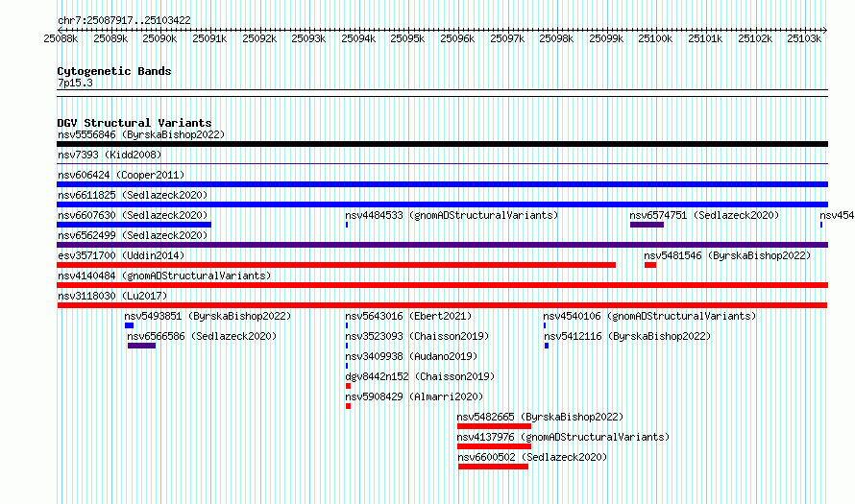Select the red nsv4140484 variant bar
The width and height of the screenshot is (855, 504).
(x=442, y=285)
